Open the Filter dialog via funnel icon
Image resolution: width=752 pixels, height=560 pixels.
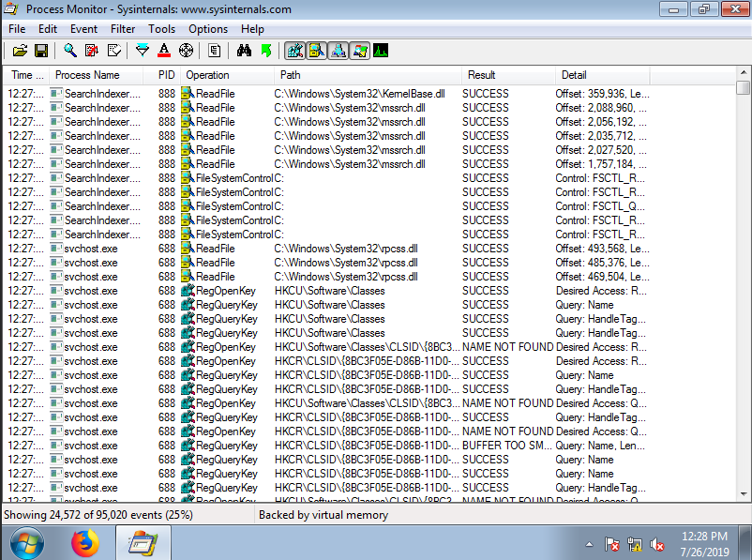143,51
